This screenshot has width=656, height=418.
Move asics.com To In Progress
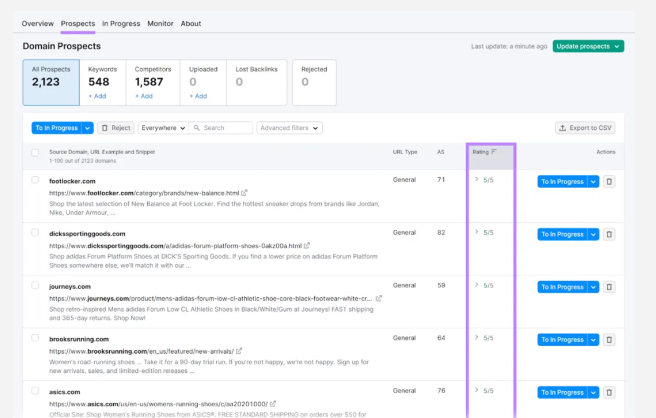(x=562, y=392)
